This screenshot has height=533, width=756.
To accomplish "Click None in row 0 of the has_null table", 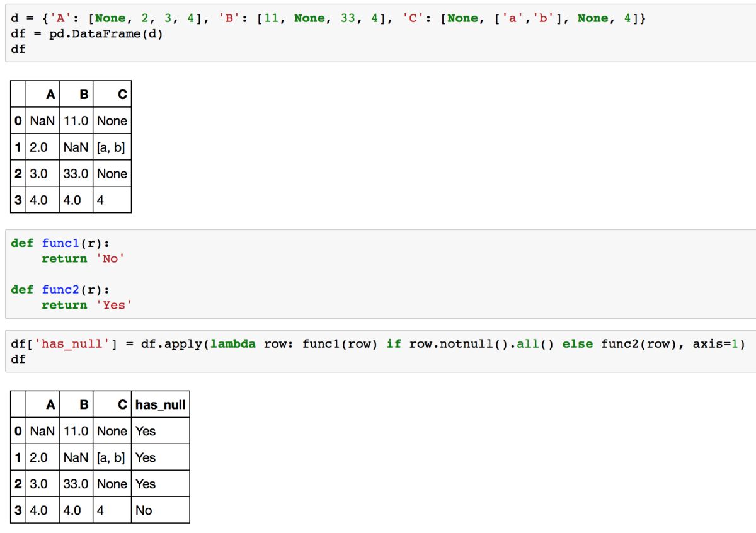I will pos(112,431).
